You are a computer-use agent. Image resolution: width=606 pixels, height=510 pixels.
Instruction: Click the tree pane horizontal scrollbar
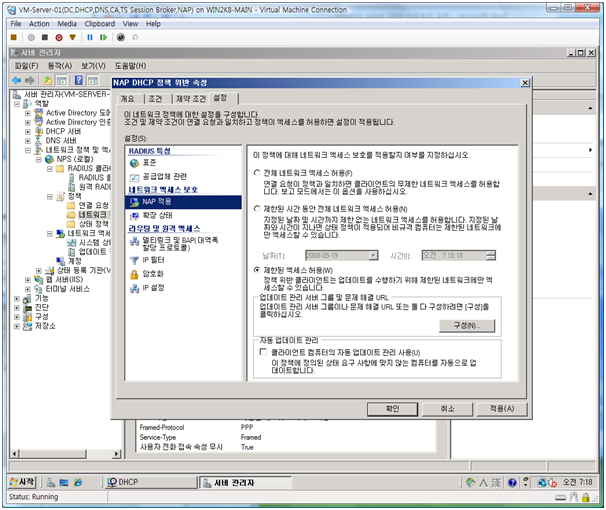point(66,454)
